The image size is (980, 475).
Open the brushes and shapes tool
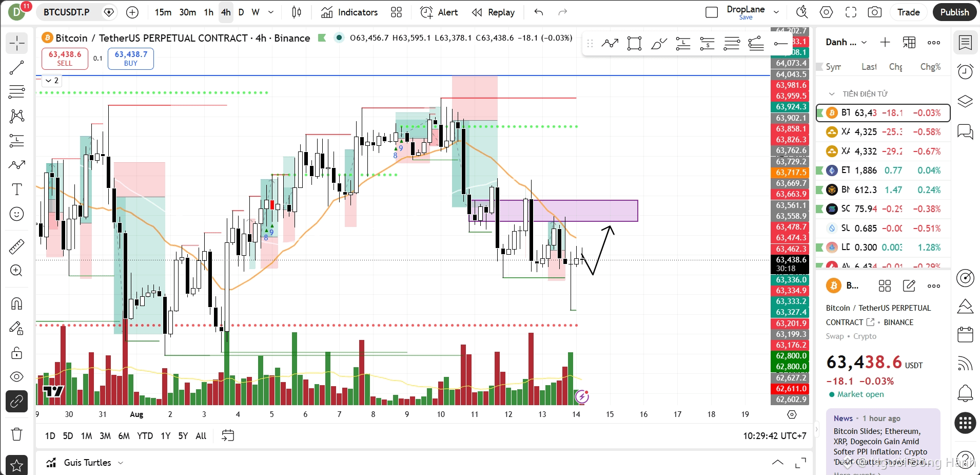[x=16, y=165]
